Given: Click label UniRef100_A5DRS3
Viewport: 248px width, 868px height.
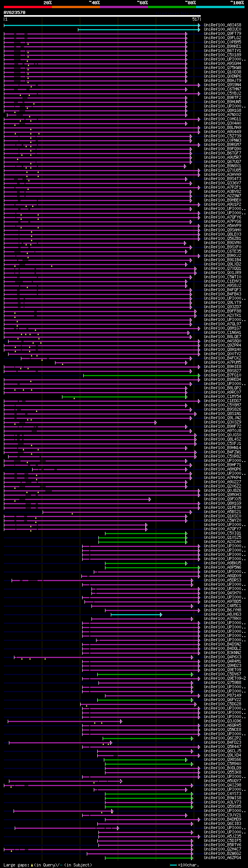Looking at the screenshot, I should click(x=222, y=580).
